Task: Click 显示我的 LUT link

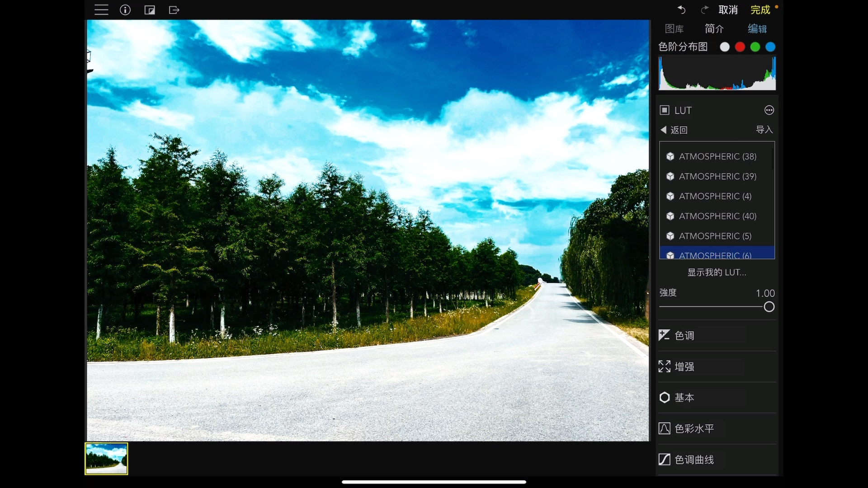Action: pyautogui.click(x=717, y=272)
